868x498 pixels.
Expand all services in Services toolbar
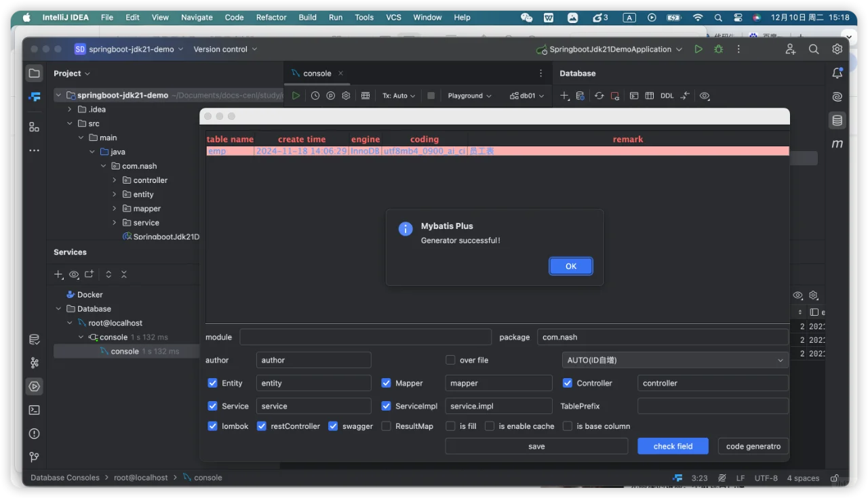108,274
